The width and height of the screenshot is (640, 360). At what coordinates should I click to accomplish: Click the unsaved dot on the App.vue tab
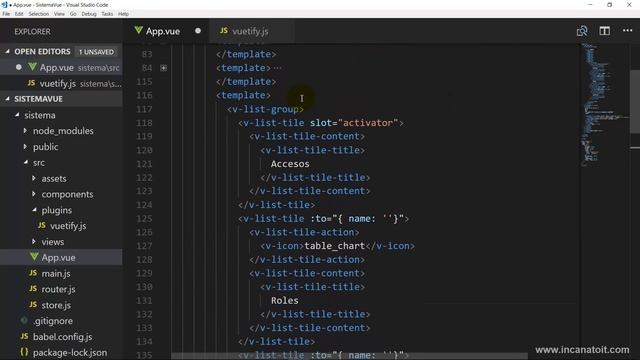pyautogui.click(x=198, y=31)
